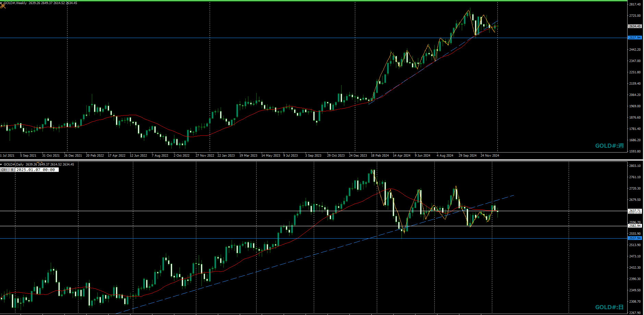This screenshot has height=315, width=644.
Task: Click the R button next to CR1
Action: [12, 170]
